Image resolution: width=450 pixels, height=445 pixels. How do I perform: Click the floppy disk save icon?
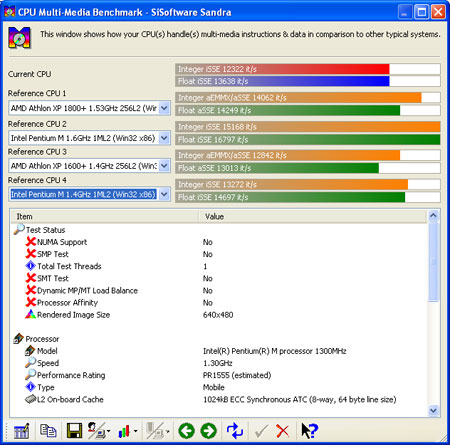click(74, 431)
